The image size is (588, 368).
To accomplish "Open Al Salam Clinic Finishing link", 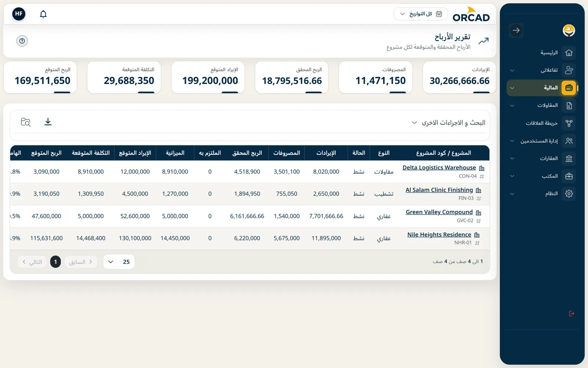I will (439, 190).
